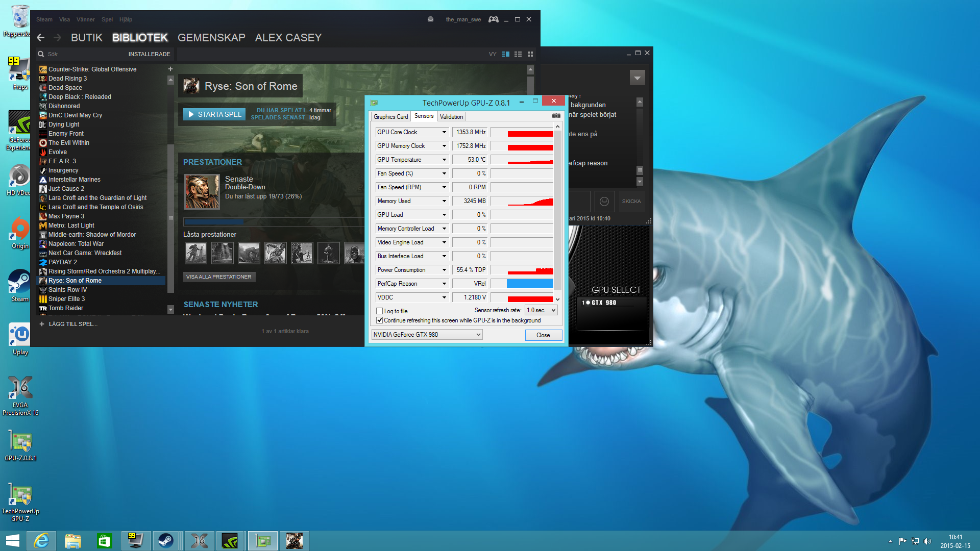Click first locked achievement thumbnail
Image resolution: width=980 pixels, height=551 pixels.
click(x=196, y=253)
